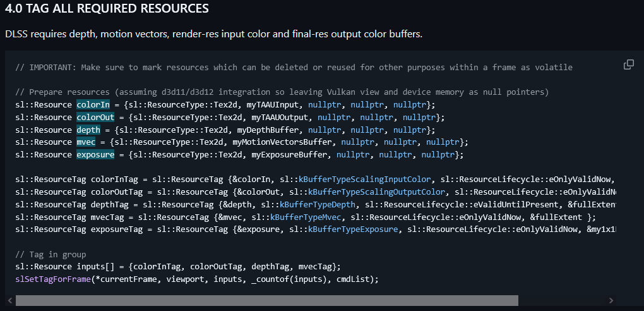Click the myExposureBuffer argument

(x=289, y=155)
